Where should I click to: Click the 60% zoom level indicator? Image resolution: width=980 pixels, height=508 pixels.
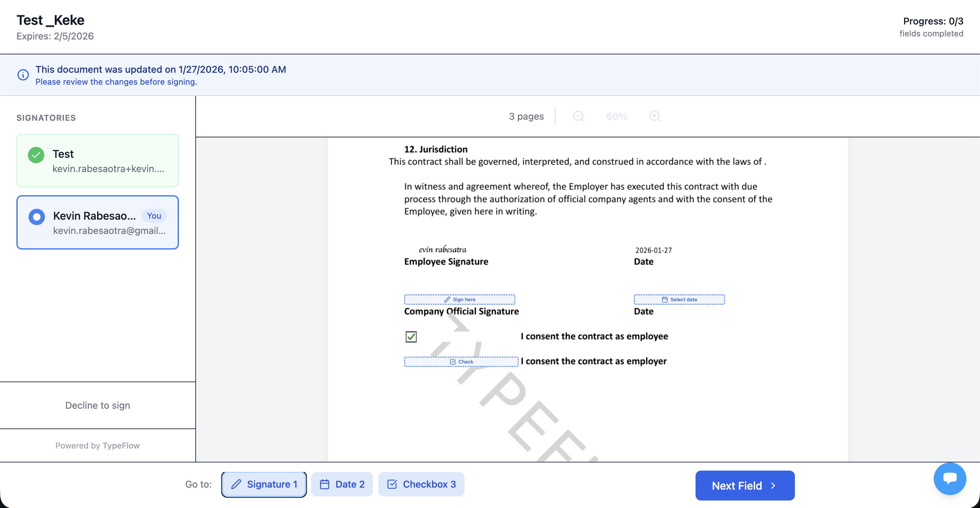point(617,116)
